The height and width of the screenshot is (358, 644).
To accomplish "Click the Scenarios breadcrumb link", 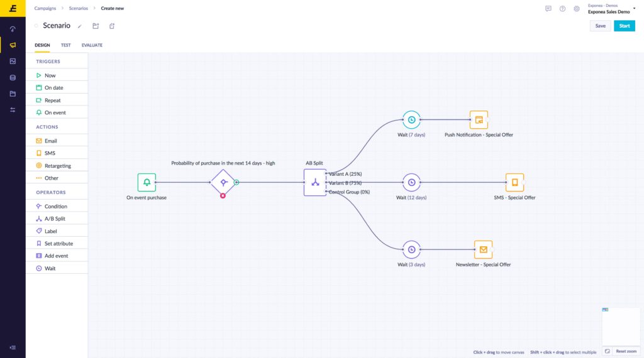I will (x=78, y=8).
